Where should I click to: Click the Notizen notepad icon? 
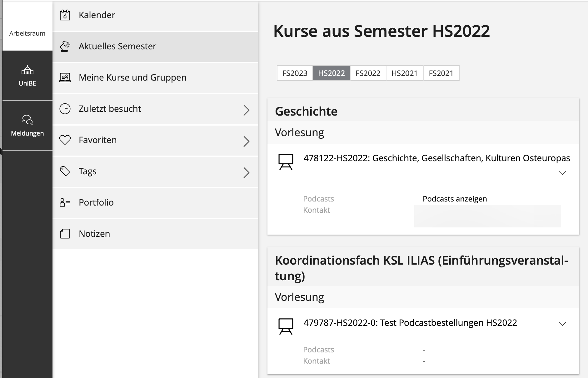tap(65, 234)
